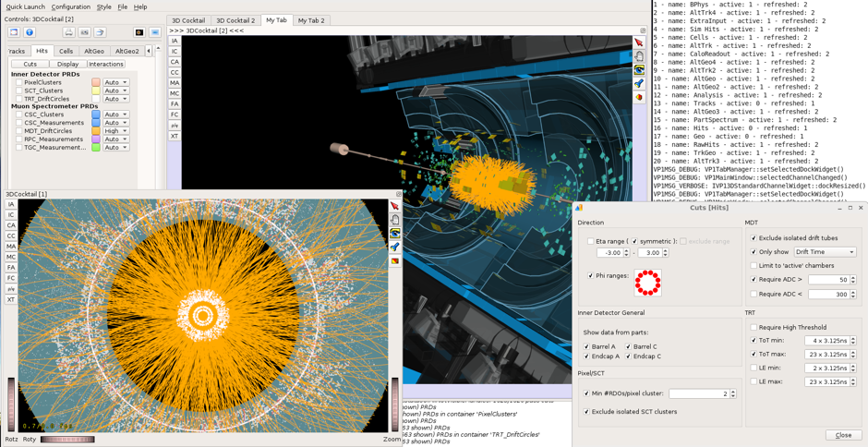
Task: Toggle the Endcap C checkbox
Action: point(629,356)
